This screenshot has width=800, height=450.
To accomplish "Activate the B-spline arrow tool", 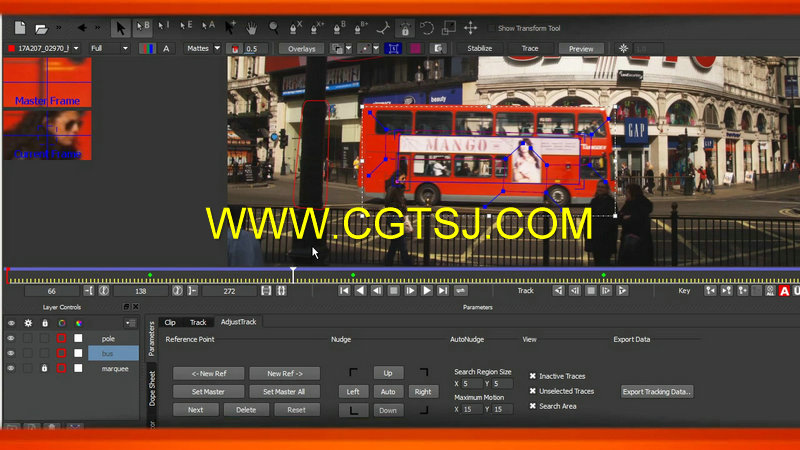I will (143, 27).
